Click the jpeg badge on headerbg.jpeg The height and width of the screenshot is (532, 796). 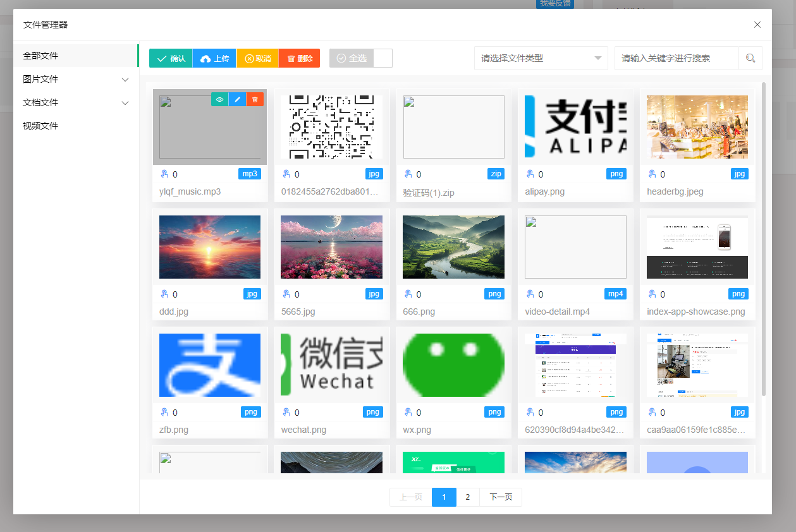(x=740, y=174)
